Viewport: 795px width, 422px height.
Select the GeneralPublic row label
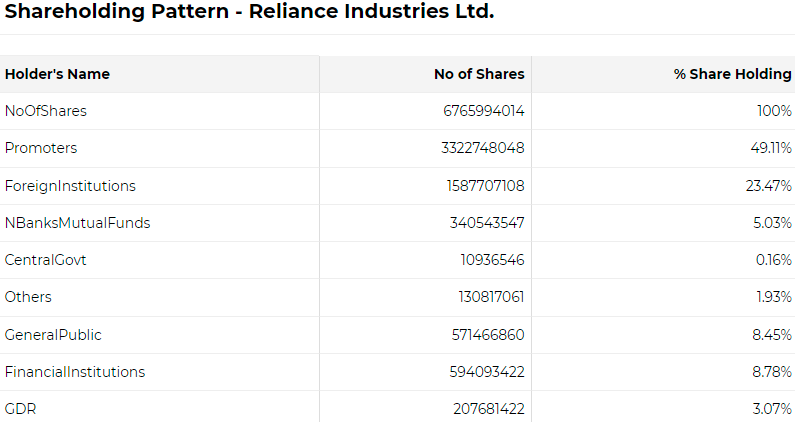point(53,335)
